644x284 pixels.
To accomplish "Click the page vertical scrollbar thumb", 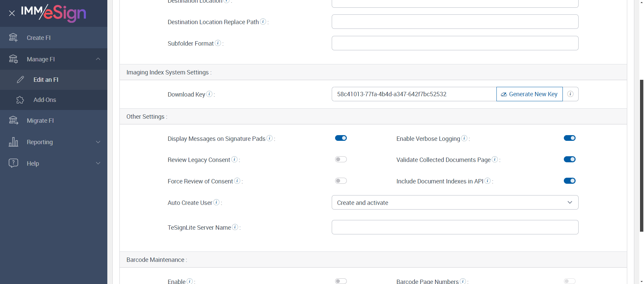I will pyautogui.click(x=641, y=154).
